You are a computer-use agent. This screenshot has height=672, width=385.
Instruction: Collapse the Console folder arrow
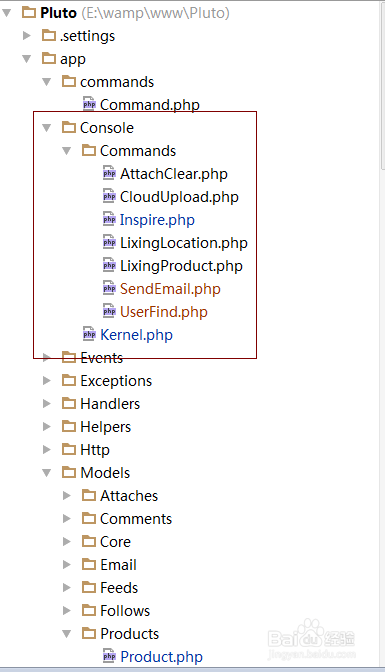(47, 127)
